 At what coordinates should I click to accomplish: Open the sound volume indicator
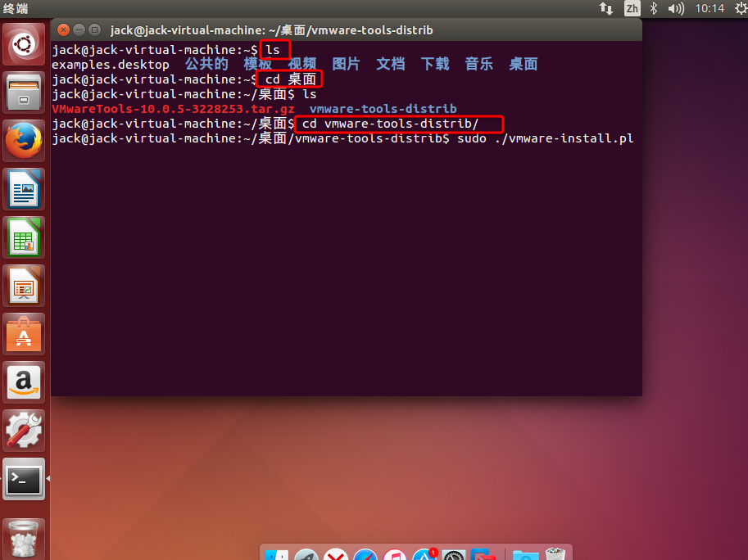click(x=676, y=8)
